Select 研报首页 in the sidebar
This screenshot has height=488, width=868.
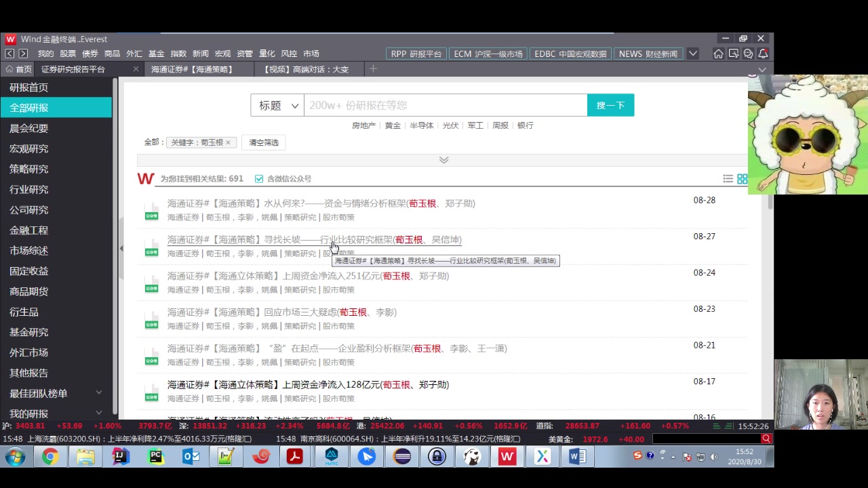tap(56, 87)
